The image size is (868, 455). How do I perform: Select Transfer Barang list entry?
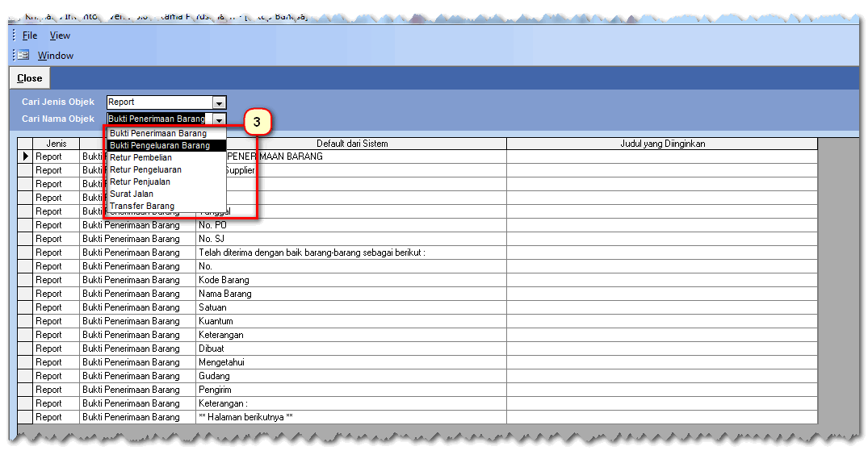142,207
